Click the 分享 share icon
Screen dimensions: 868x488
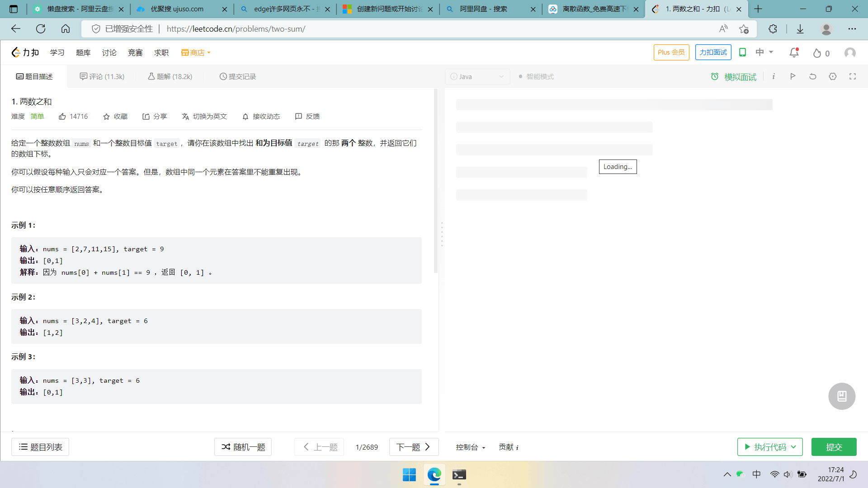tap(146, 117)
